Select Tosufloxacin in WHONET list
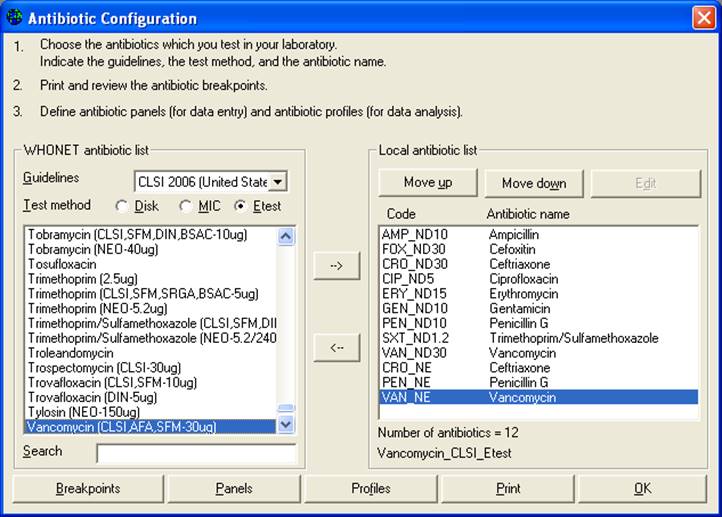The width and height of the screenshot is (722, 517). (x=151, y=264)
